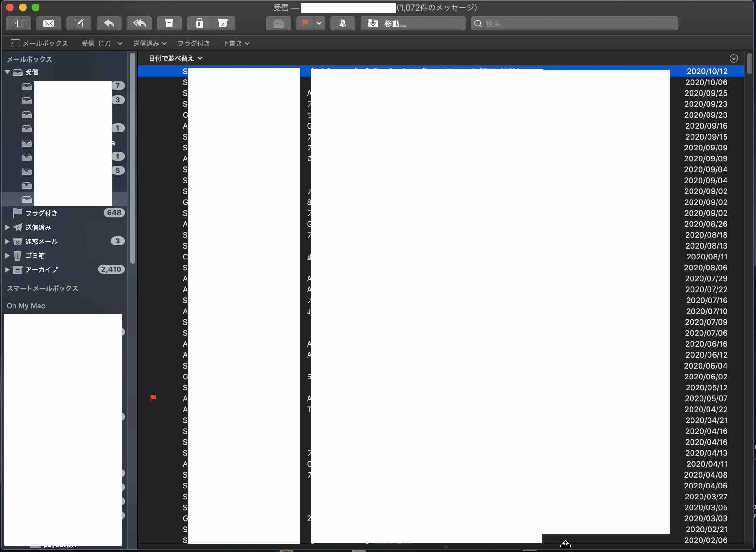Expand the アーカイブ mailbox tree
Screen dimensions: 756x552
(7, 269)
